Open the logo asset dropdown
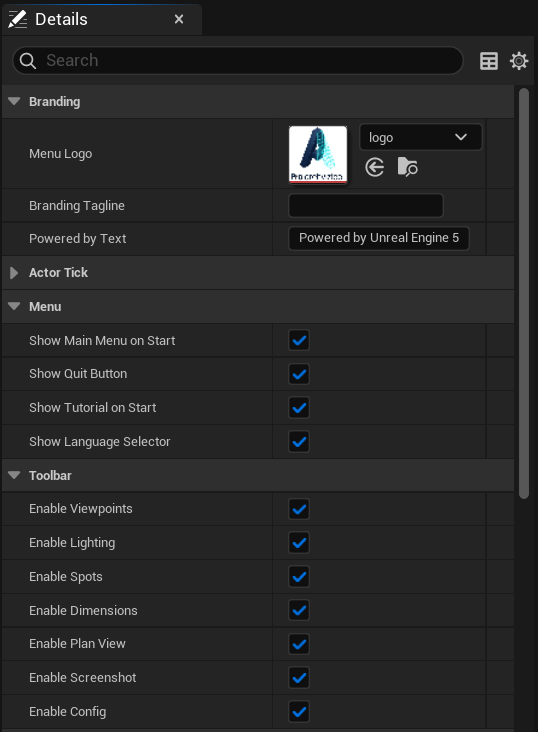 pos(420,137)
